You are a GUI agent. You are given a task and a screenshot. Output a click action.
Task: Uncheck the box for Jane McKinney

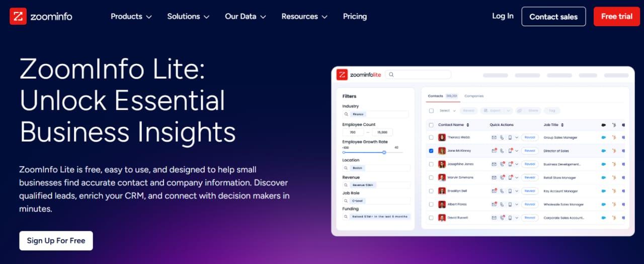[431, 151]
